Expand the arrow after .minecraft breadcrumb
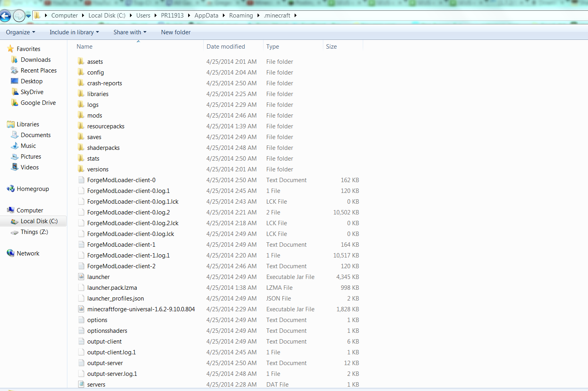The width and height of the screenshot is (588, 391). click(295, 16)
